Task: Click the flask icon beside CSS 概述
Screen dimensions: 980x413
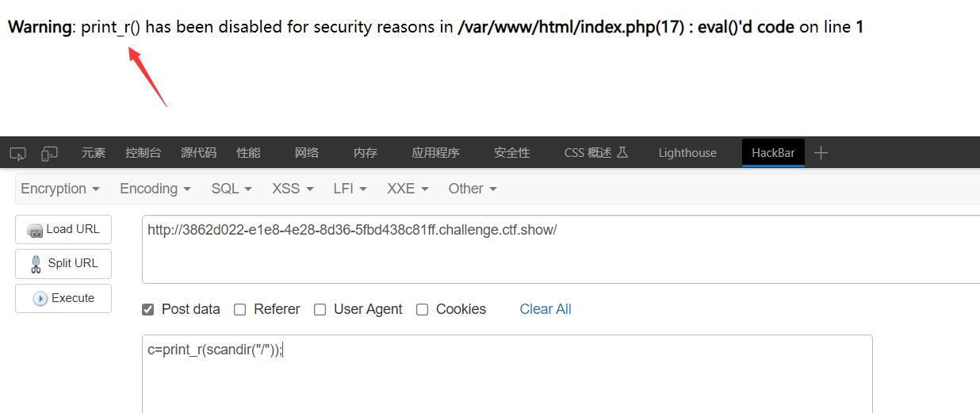Action: click(x=622, y=152)
